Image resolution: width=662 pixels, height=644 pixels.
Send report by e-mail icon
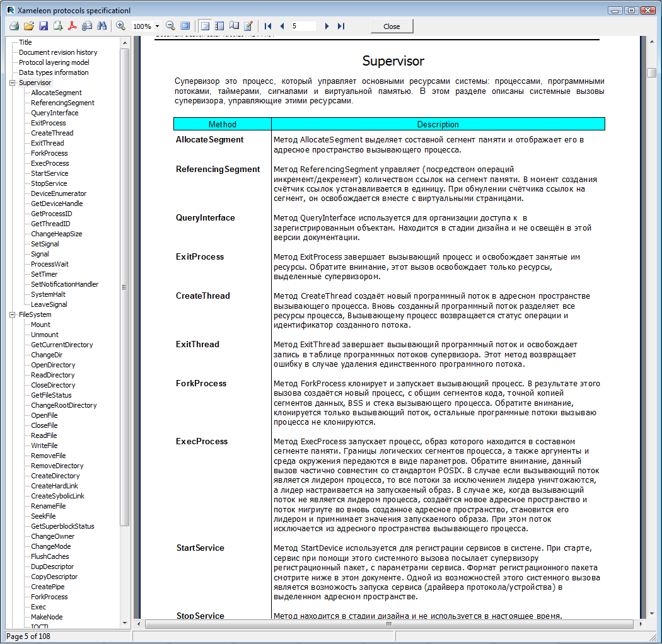pyautogui.click(x=87, y=26)
